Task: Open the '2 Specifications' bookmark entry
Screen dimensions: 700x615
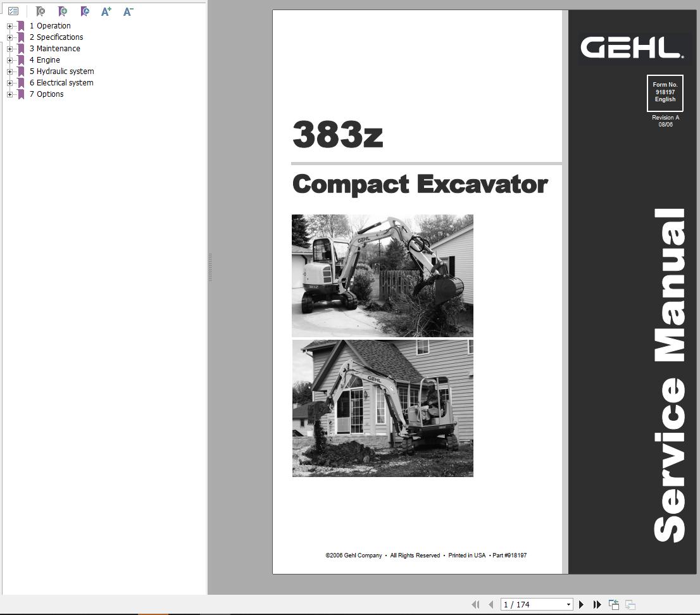Action: [x=56, y=37]
